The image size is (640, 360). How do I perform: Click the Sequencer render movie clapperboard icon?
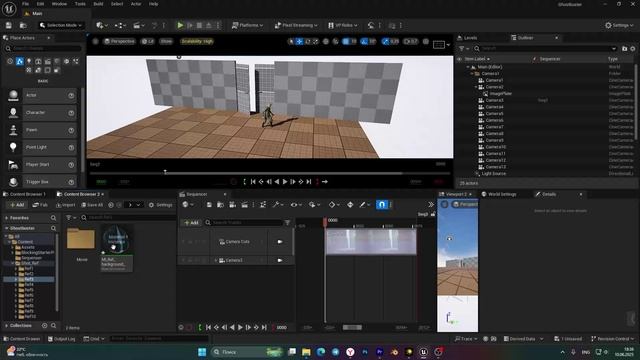coord(244,204)
